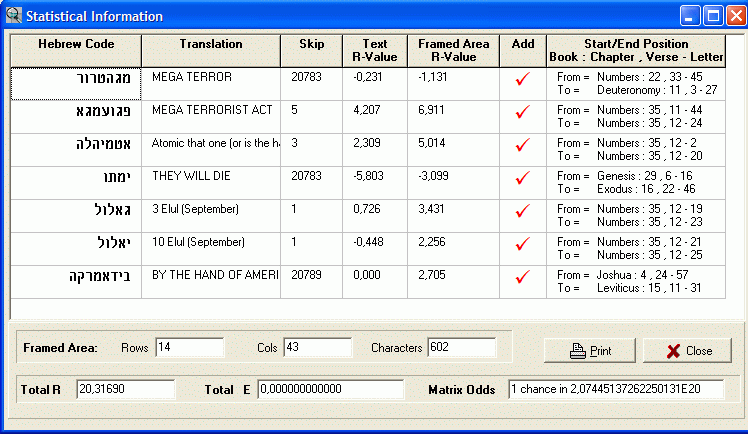Click the Characters input field showing 602
Viewport: 748px width, 434px height.
tap(461, 347)
